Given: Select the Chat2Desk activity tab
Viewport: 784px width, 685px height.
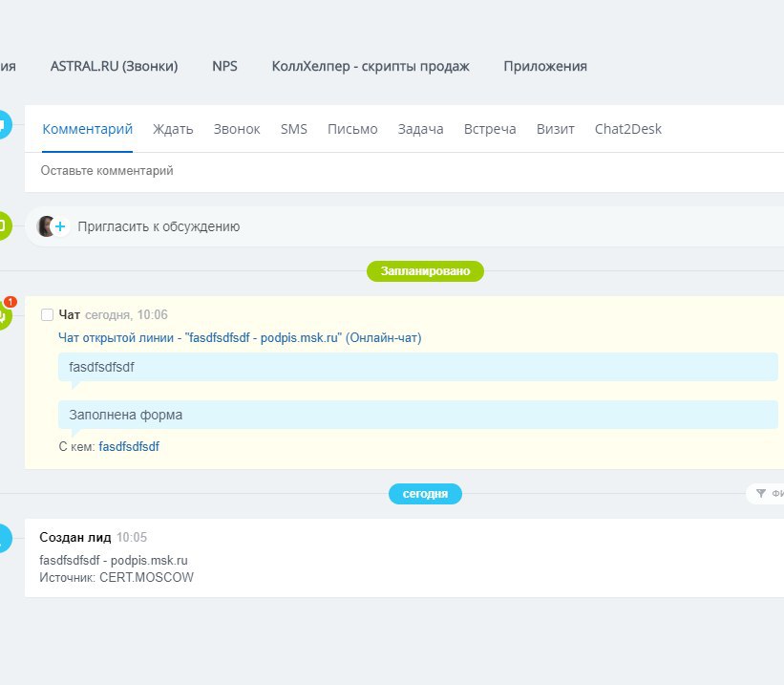Looking at the screenshot, I should click(628, 129).
